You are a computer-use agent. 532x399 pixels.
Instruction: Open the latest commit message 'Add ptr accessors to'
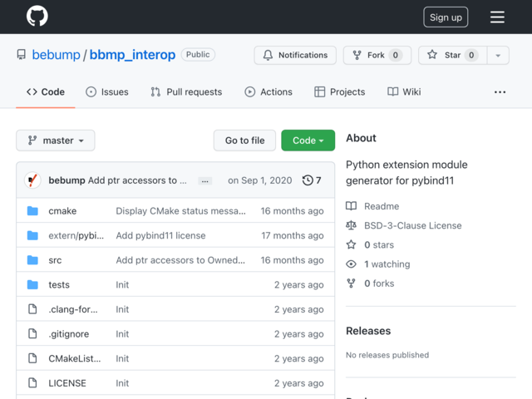(x=137, y=180)
